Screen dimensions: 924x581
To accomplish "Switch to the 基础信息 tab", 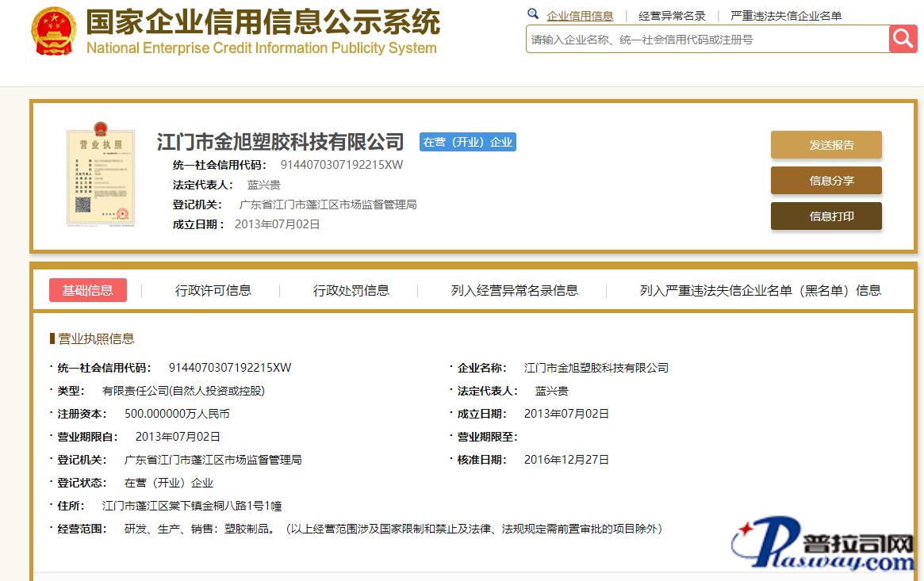I will pos(88,290).
